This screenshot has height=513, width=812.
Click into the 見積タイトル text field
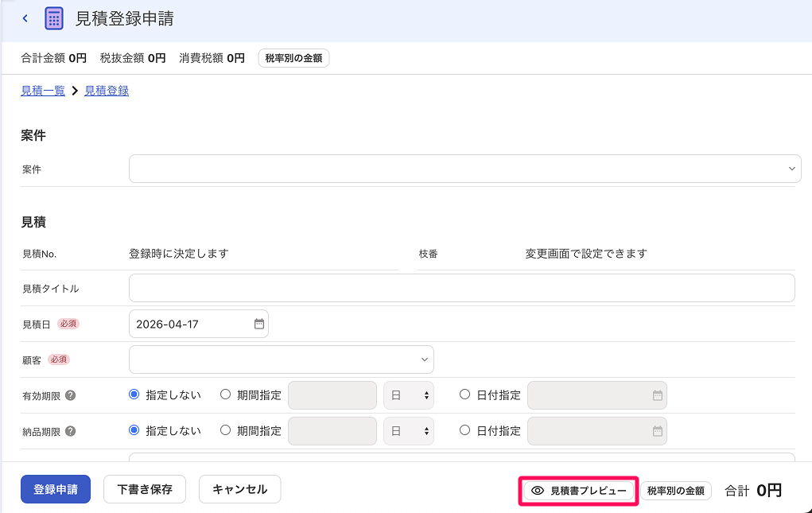pyautogui.click(x=461, y=288)
